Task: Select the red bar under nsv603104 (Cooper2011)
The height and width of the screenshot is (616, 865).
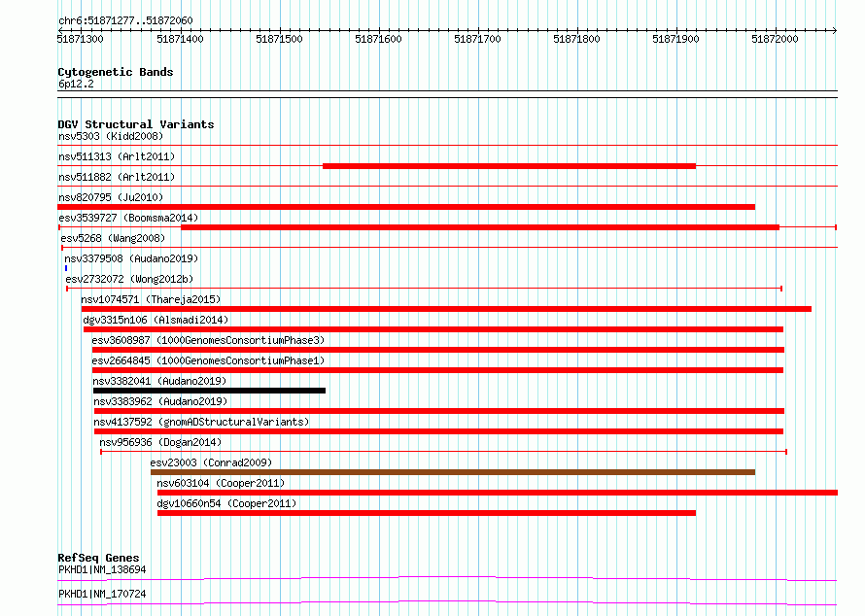Action: click(x=498, y=493)
